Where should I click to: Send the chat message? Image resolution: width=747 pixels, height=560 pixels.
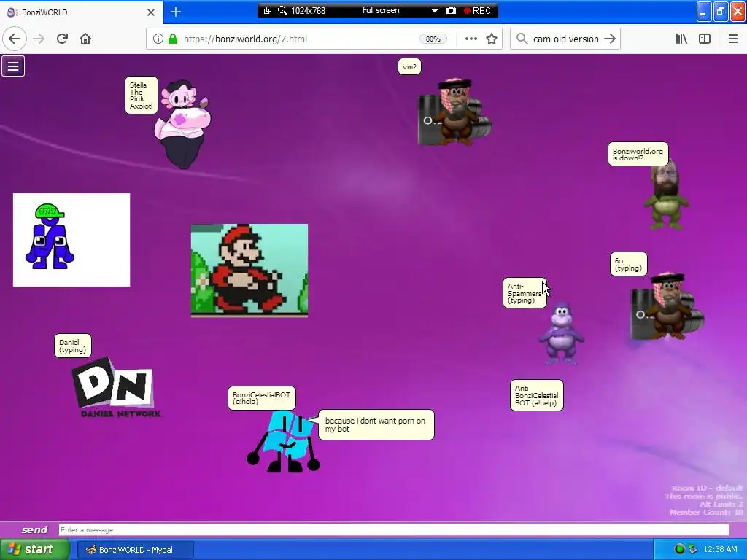34,529
